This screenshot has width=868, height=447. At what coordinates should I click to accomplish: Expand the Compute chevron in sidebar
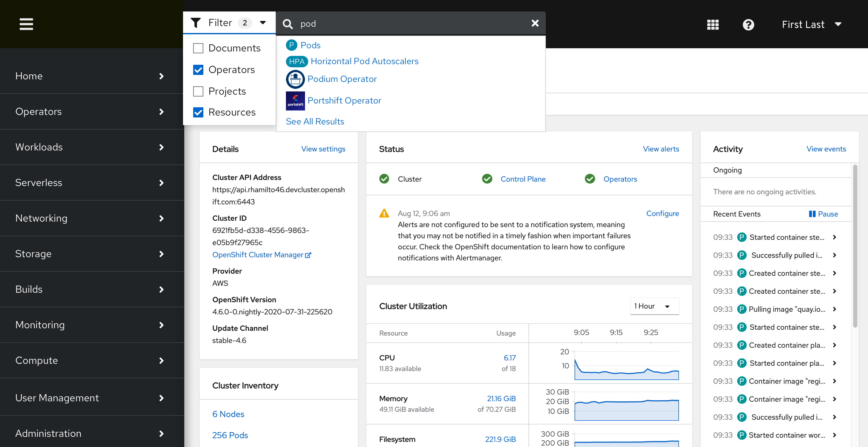click(x=161, y=361)
